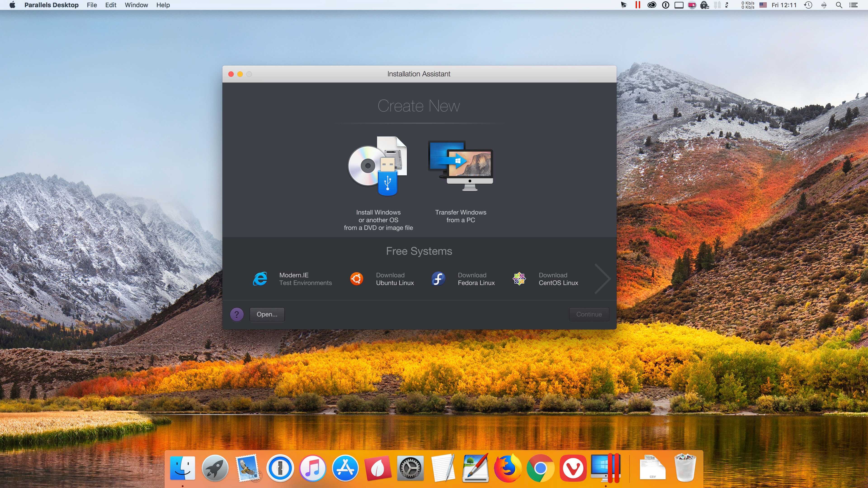The width and height of the screenshot is (868, 488).
Task: Open Launchpad rocket from the Dock
Action: pyautogui.click(x=215, y=468)
